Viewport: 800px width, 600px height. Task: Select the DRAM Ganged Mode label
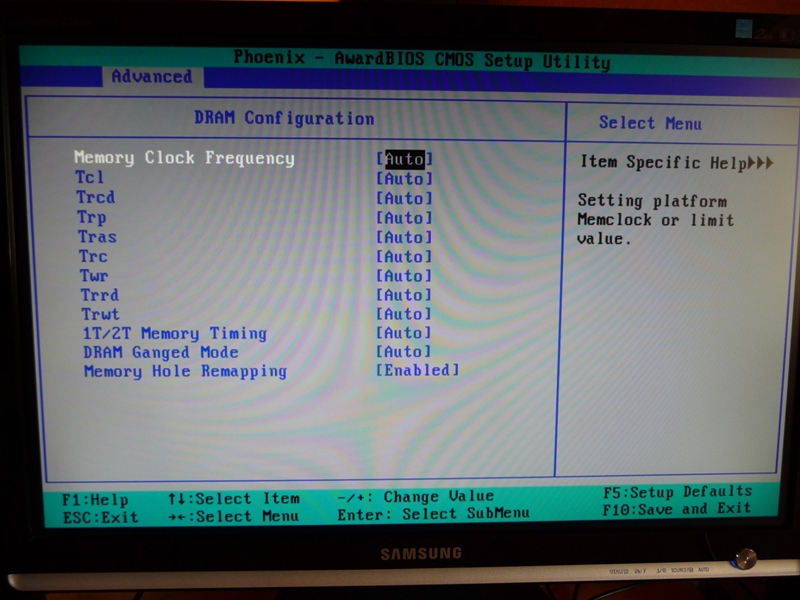coord(161,353)
